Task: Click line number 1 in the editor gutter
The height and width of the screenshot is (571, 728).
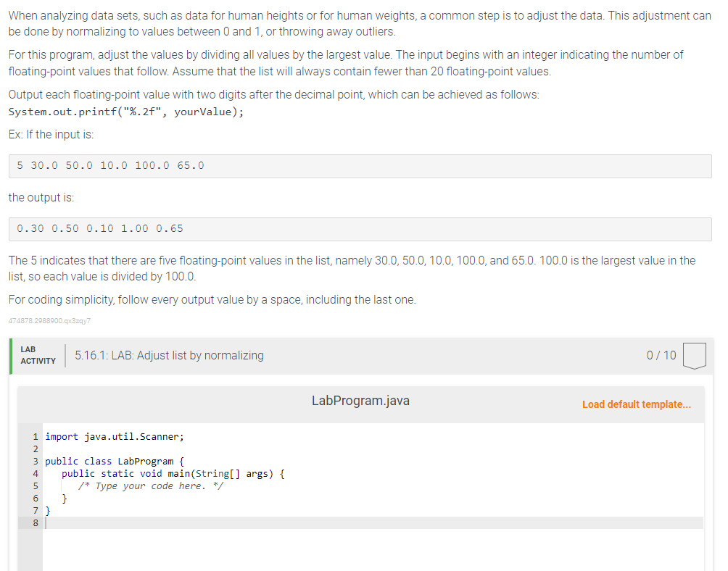Action: click(x=35, y=436)
